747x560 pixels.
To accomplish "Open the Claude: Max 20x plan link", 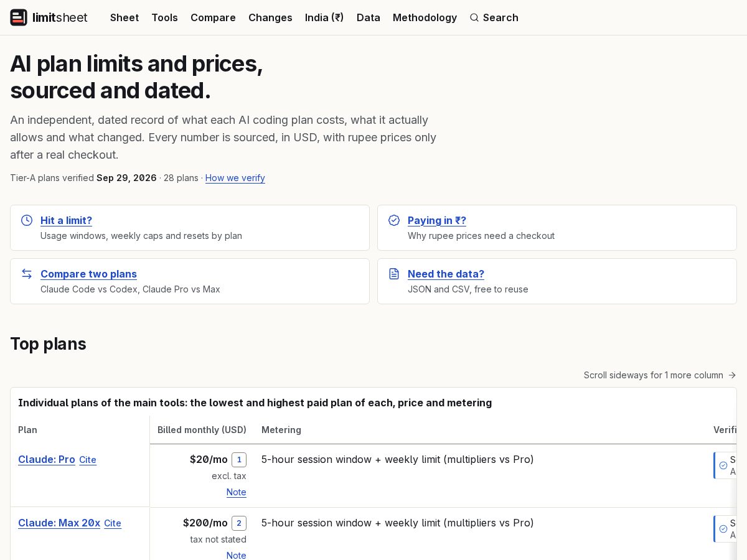I will click(59, 523).
